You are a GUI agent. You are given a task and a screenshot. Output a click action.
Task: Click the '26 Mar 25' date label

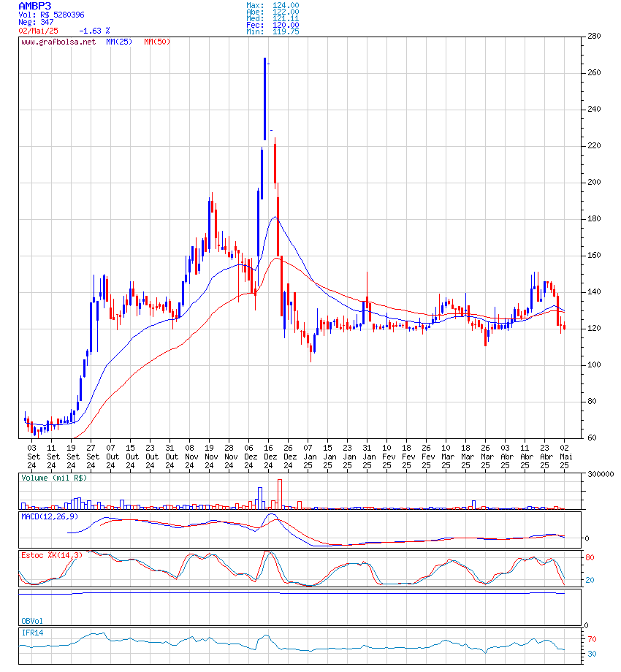click(x=486, y=457)
